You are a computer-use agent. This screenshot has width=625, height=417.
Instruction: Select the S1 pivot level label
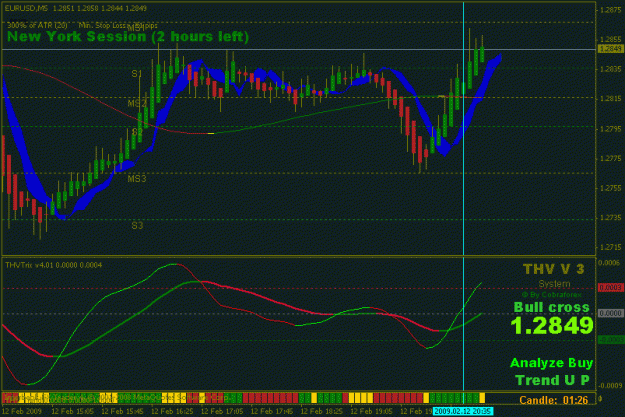137,74
